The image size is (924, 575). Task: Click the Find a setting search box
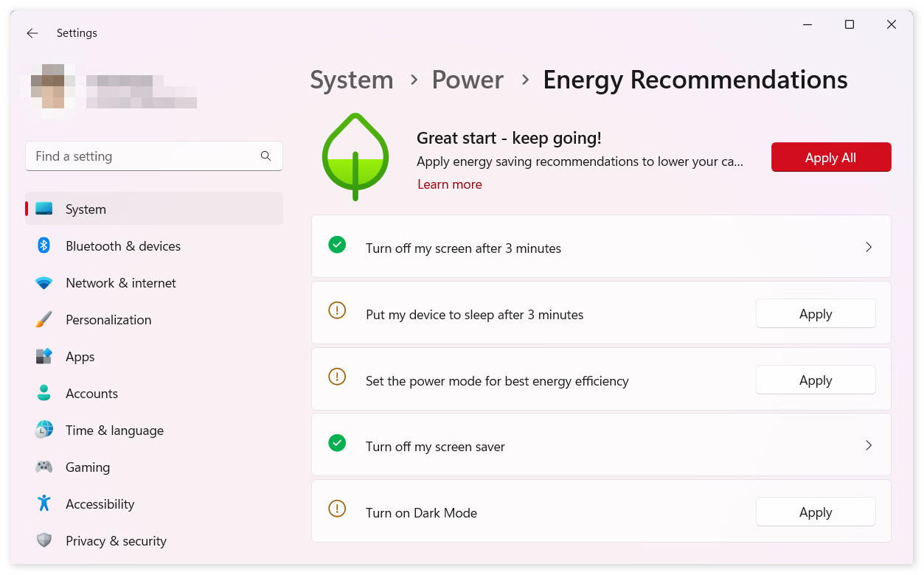(144, 156)
